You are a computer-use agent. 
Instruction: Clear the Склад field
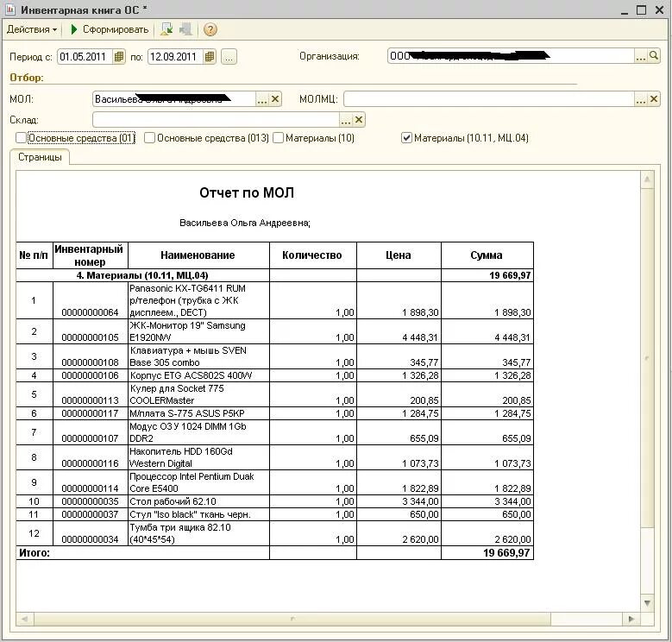coord(359,120)
